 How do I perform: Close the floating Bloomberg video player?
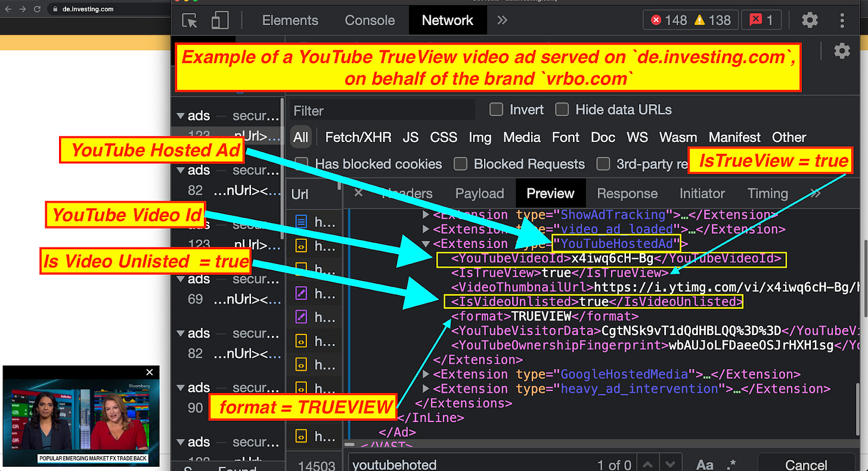click(x=150, y=372)
